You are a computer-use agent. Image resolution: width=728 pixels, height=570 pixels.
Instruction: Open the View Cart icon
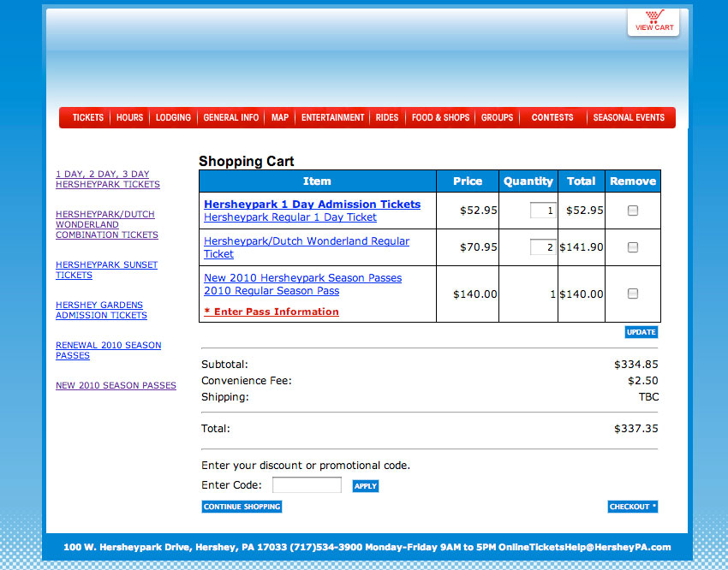[x=653, y=21]
